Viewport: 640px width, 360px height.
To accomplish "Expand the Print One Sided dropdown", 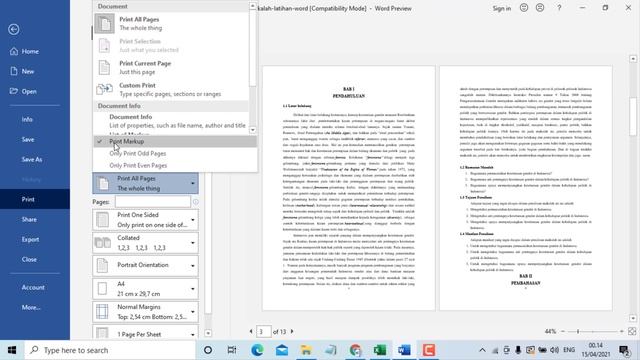I will (x=146, y=220).
